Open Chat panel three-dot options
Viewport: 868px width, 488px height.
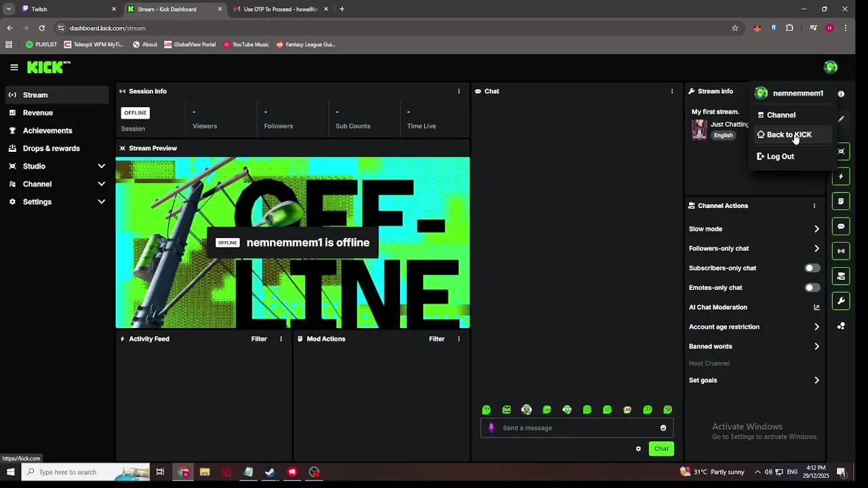pos(672,91)
